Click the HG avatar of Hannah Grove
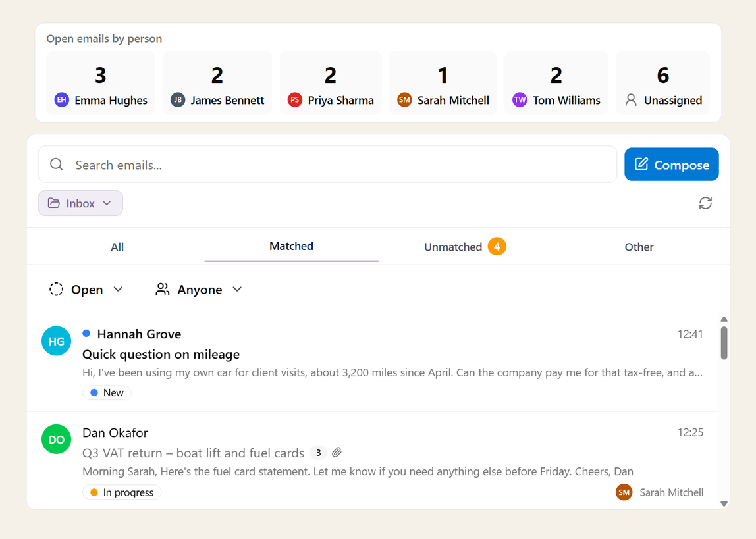The height and width of the screenshot is (539, 756). (x=57, y=341)
